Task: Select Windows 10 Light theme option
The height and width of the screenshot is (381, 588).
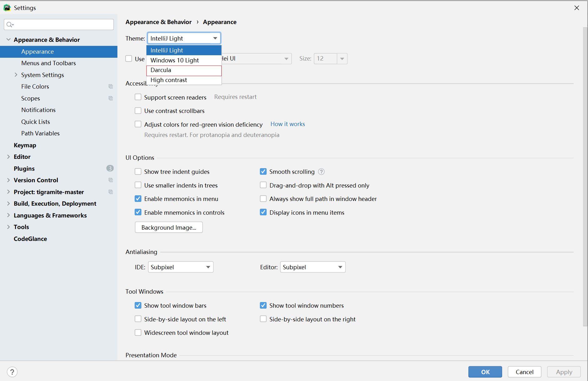Action: coord(184,60)
